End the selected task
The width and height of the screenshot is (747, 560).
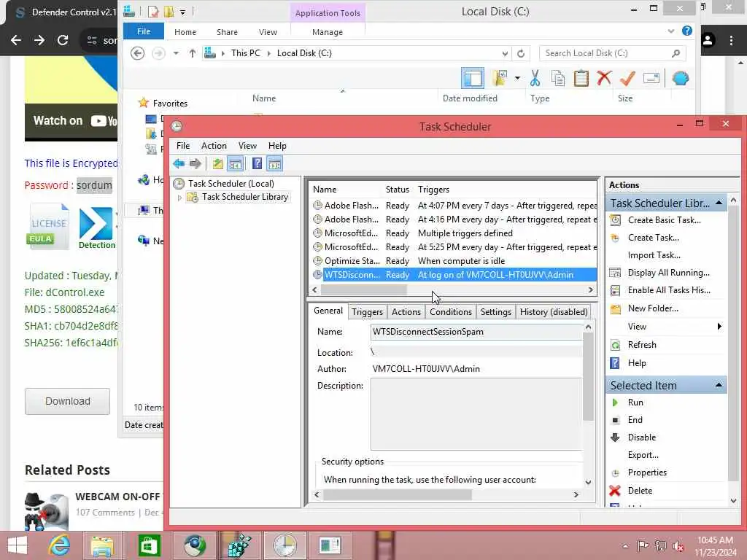point(635,420)
